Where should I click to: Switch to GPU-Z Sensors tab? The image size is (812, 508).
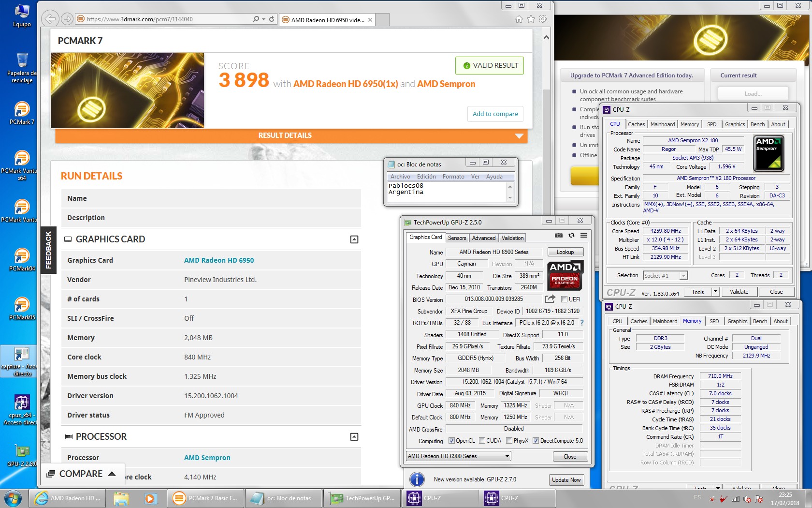(457, 238)
